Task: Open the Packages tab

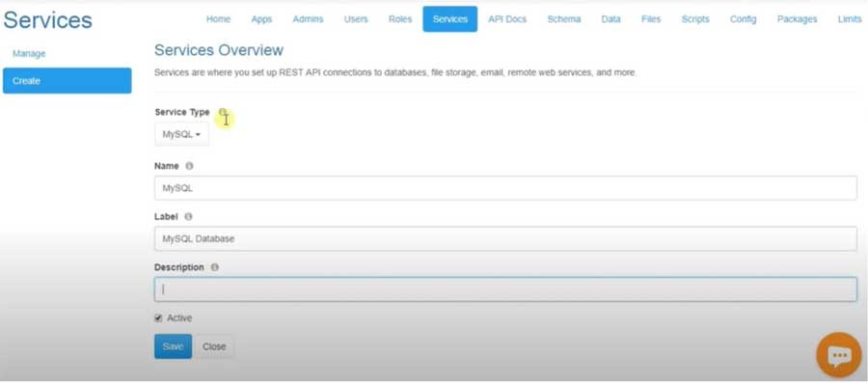Action: point(797,19)
